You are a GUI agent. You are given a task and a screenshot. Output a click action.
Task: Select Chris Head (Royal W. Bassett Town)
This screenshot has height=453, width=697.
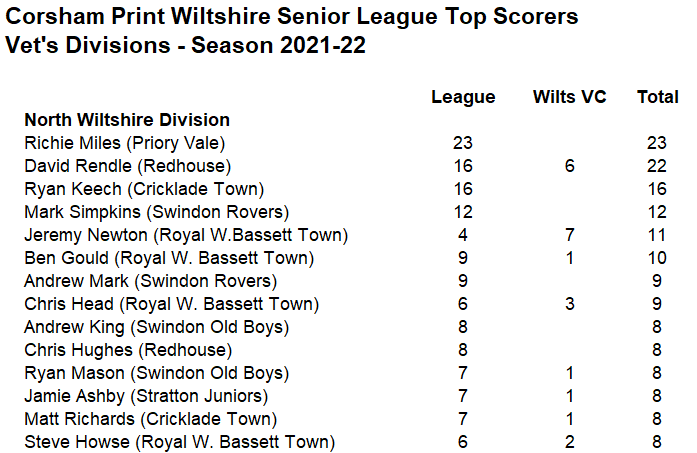172,305
